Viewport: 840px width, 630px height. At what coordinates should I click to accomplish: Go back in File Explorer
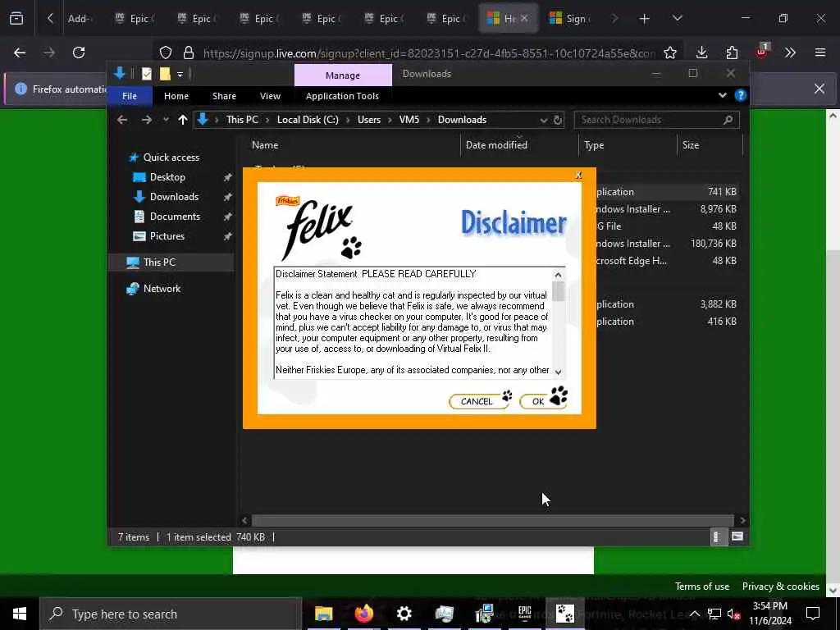pyautogui.click(x=122, y=120)
